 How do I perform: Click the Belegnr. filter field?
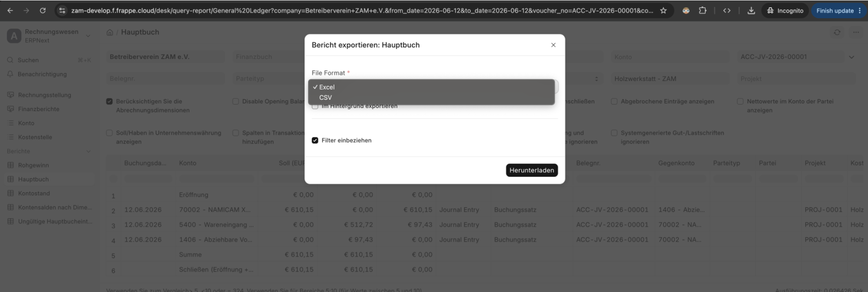click(165, 79)
